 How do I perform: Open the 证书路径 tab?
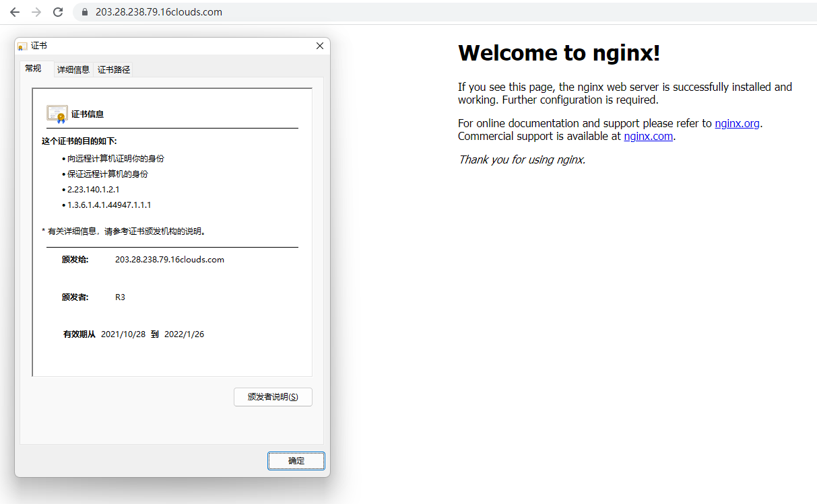tap(114, 69)
